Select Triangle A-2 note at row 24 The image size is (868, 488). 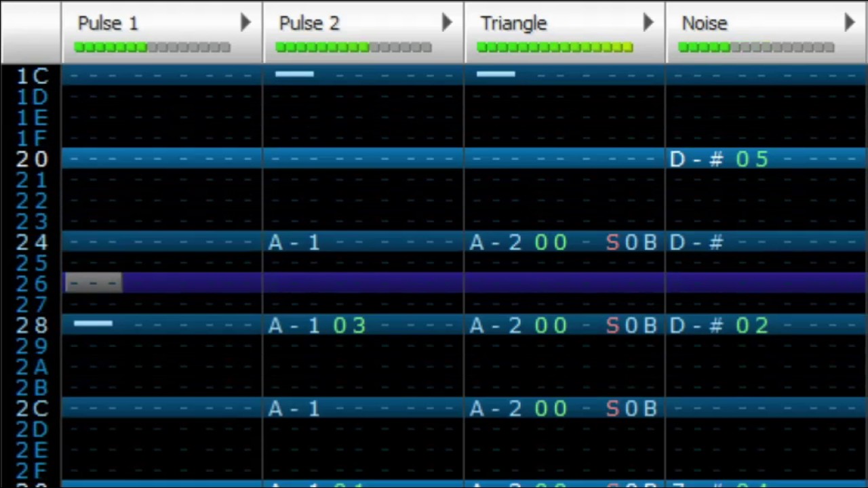(x=496, y=243)
